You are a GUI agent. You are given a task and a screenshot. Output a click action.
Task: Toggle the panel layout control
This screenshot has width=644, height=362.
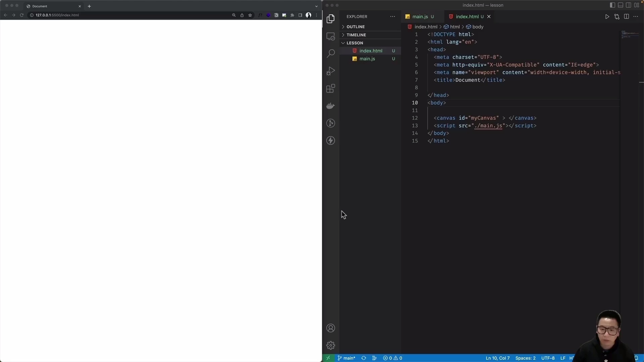coord(621,5)
